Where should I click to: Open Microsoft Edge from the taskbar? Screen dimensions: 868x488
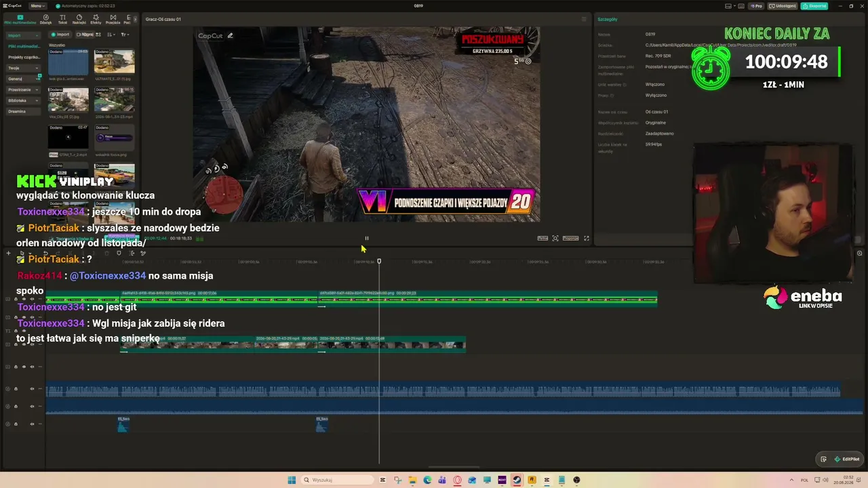427,480
